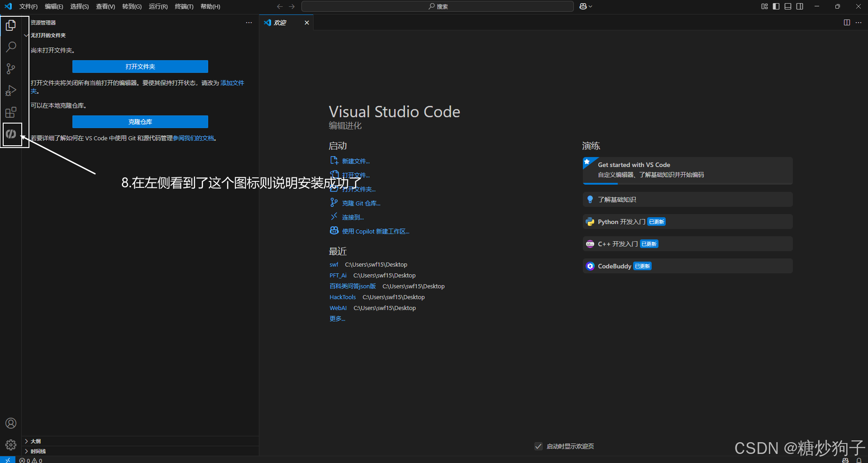Open the Manage gear icon
Screen dimensions: 868x463
click(x=11, y=445)
